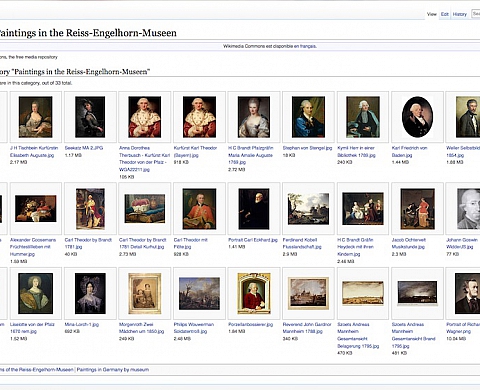Viewport: 480px width, 390px height.
Task: Open the Porzellanbossierer painting thumbnail
Action: [x=254, y=293]
